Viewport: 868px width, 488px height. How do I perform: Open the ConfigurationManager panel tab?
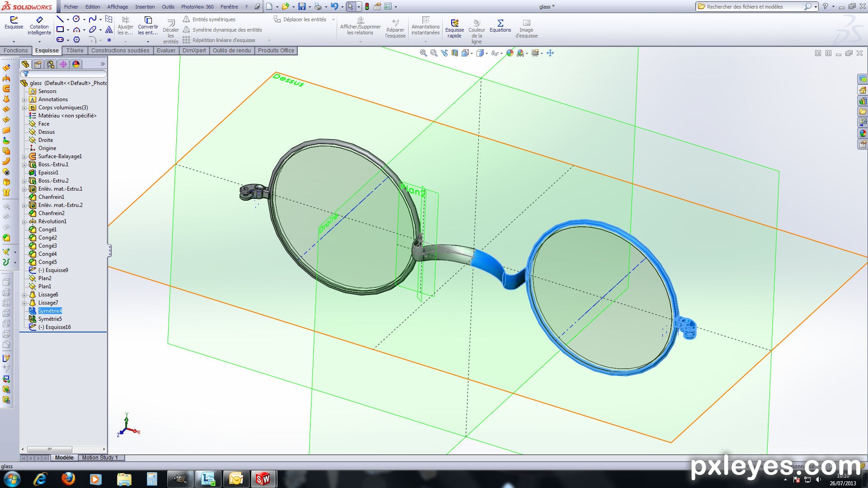[x=51, y=64]
